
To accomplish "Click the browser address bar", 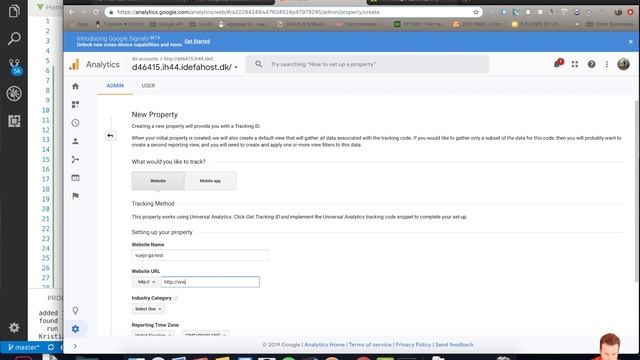I will pos(293,12).
